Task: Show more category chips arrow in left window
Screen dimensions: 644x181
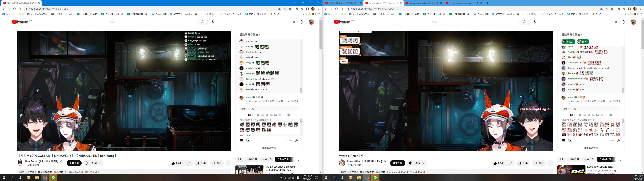Action: tap(299, 160)
